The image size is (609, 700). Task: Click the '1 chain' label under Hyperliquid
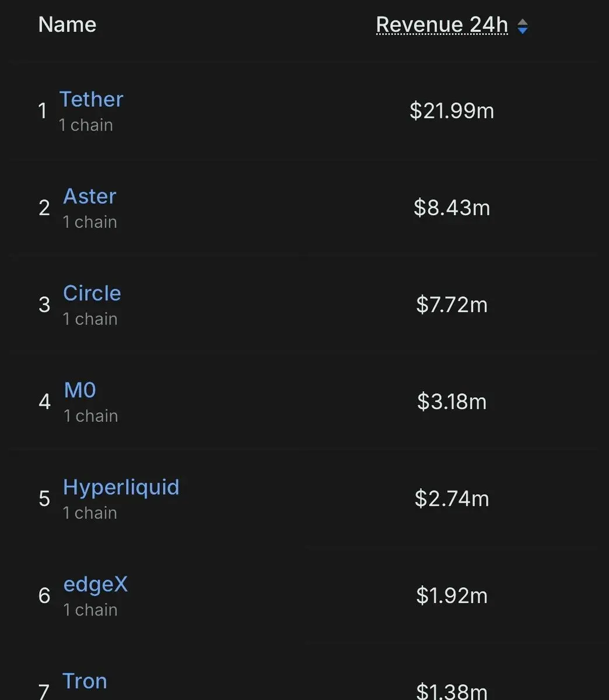click(90, 513)
